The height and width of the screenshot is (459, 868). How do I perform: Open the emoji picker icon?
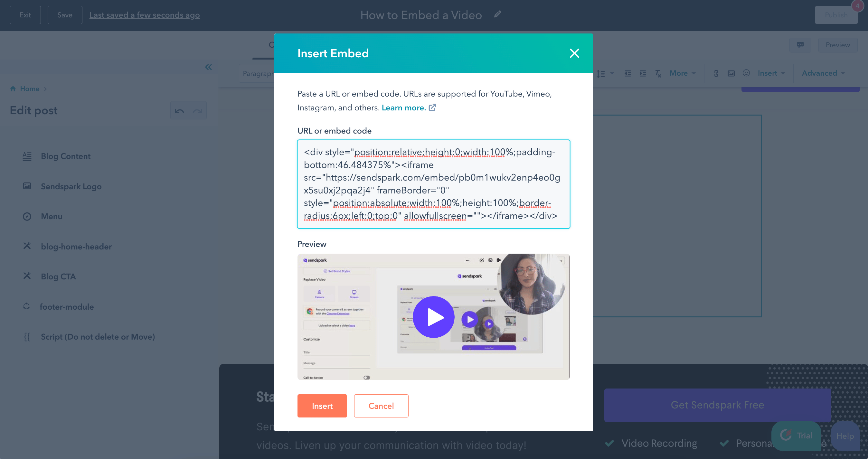click(x=746, y=73)
